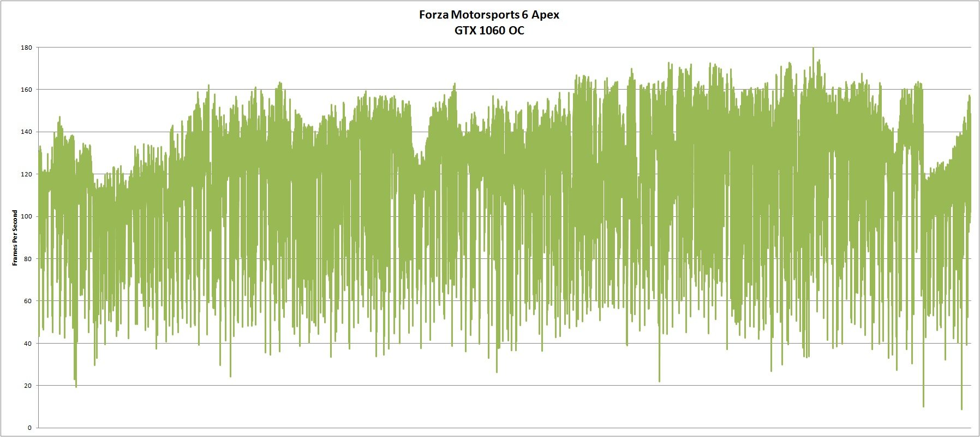Click the chart title 'Forza Motorsports 6 Apex'
980x437 pixels.
click(x=489, y=15)
